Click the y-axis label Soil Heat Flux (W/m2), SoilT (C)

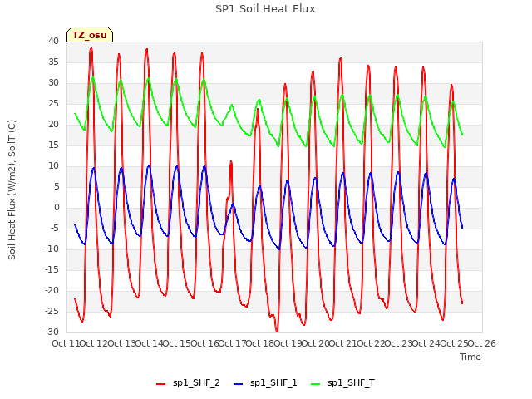click(x=12, y=190)
